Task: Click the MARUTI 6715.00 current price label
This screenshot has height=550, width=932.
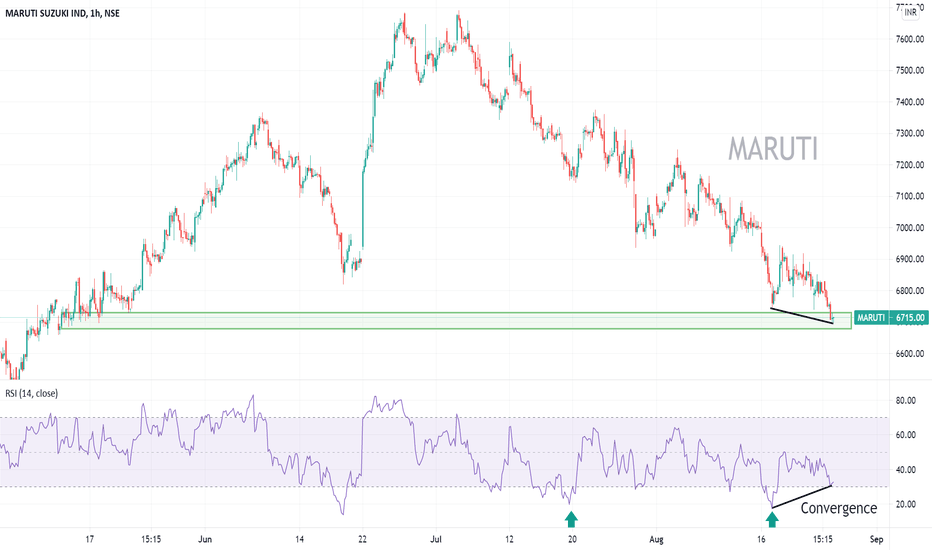Action: 890,318
